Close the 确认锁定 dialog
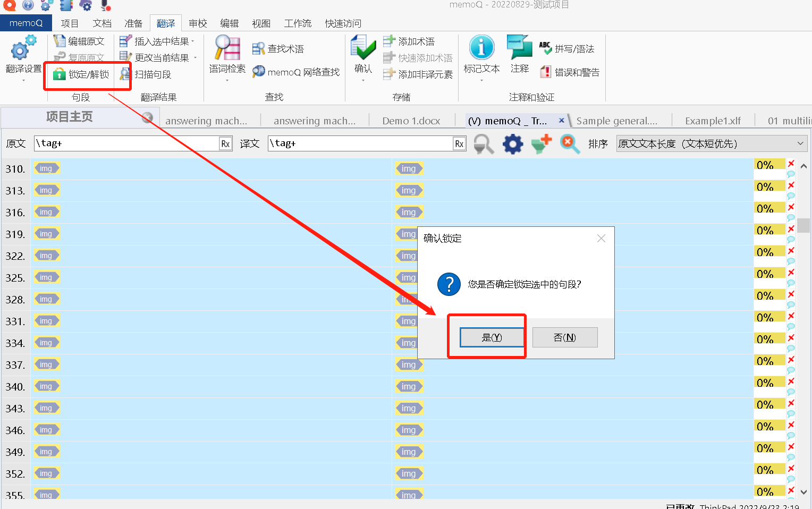Viewport: 812px width, 509px height. pos(601,239)
